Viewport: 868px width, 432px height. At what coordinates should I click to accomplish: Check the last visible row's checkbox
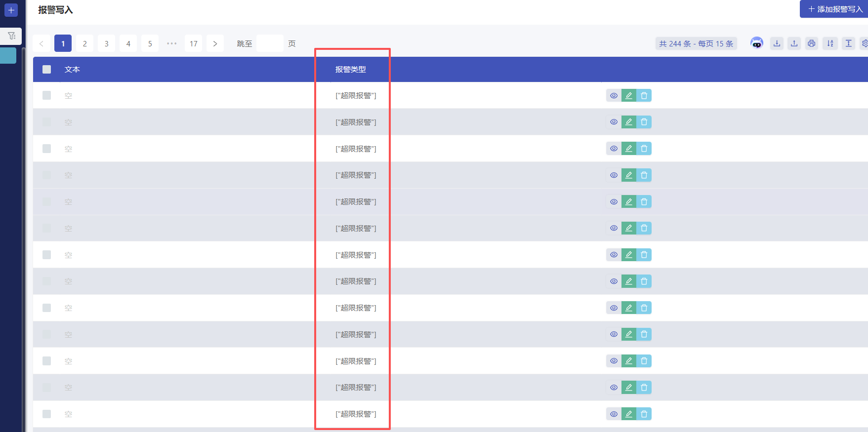[46, 414]
